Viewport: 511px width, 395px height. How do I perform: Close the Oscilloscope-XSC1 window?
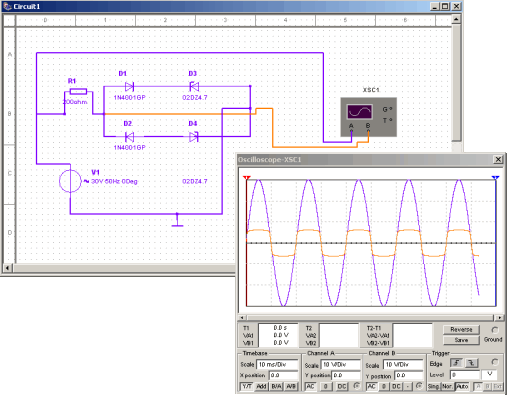click(x=498, y=160)
